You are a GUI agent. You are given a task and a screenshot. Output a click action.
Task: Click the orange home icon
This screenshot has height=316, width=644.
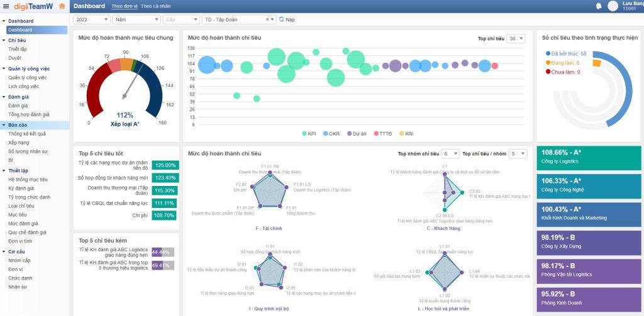[x=62, y=6]
